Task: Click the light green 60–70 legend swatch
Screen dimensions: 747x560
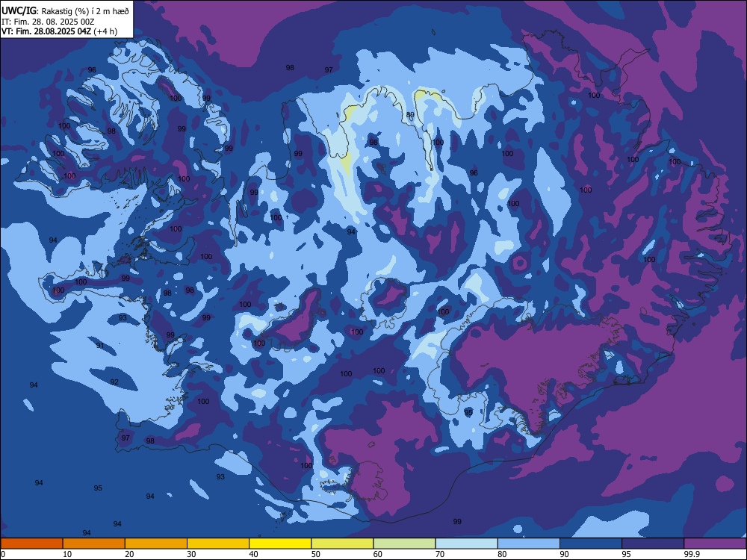Action: 404,544
